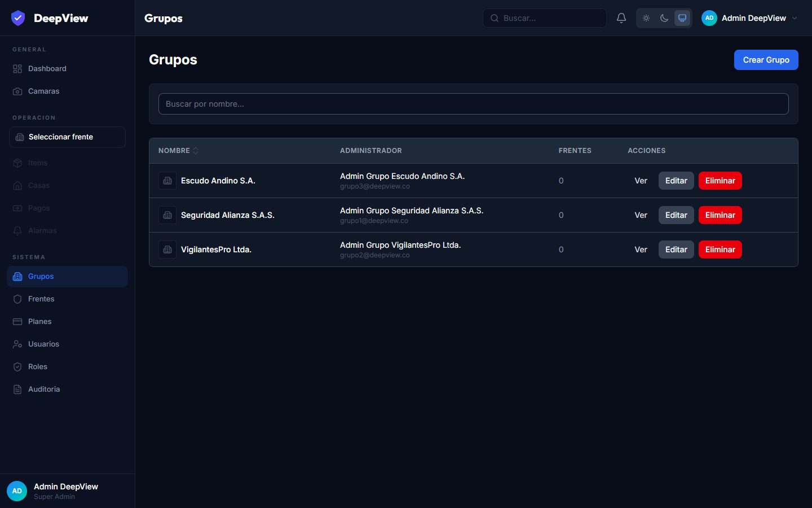The height and width of the screenshot is (508, 812).
Task: Click the ADMINISTRADOR column header
Action: click(x=371, y=151)
